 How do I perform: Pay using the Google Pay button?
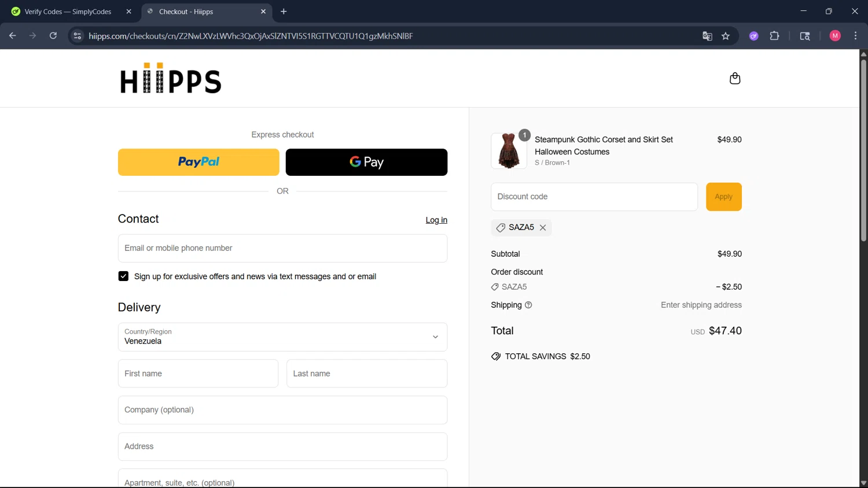tap(366, 162)
